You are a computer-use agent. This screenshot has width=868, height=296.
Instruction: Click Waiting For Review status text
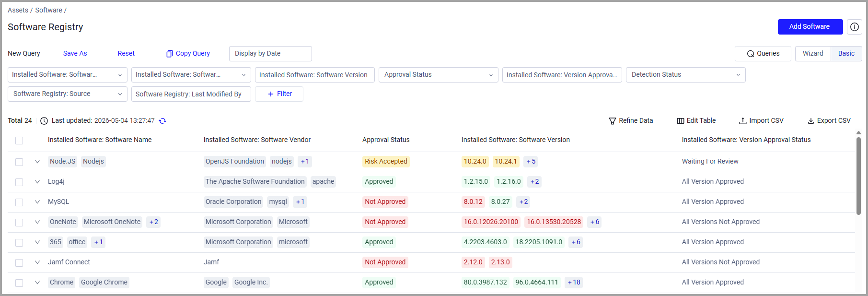click(x=710, y=162)
